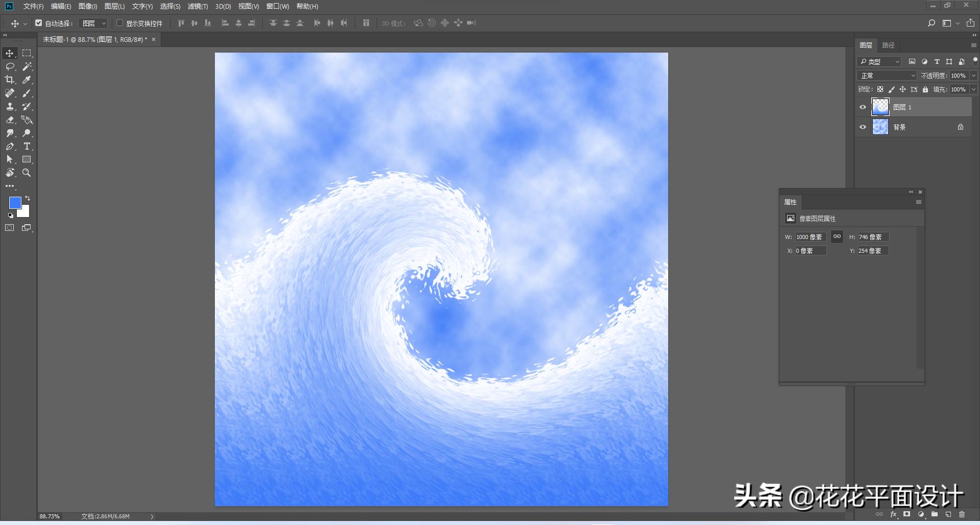Open the 滤镜(T) menu
This screenshot has width=980, height=525.
(198, 6)
